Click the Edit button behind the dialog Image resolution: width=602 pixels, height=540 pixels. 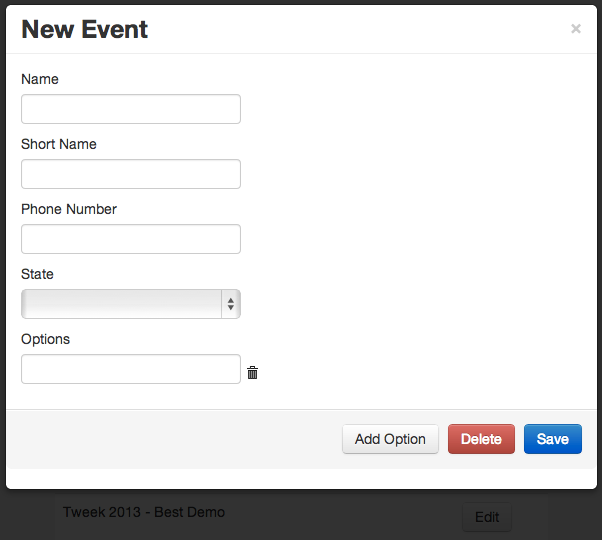(487, 517)
